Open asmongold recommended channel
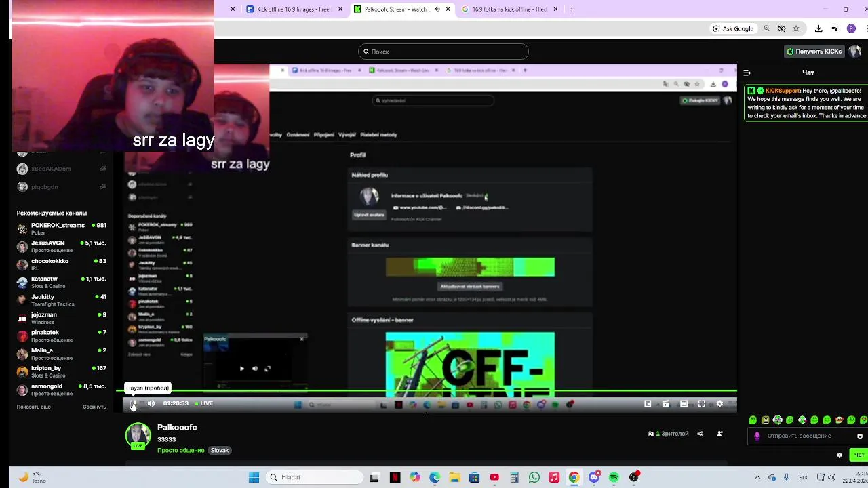Screen dimensions: 868x488 [x=61, y=390]
